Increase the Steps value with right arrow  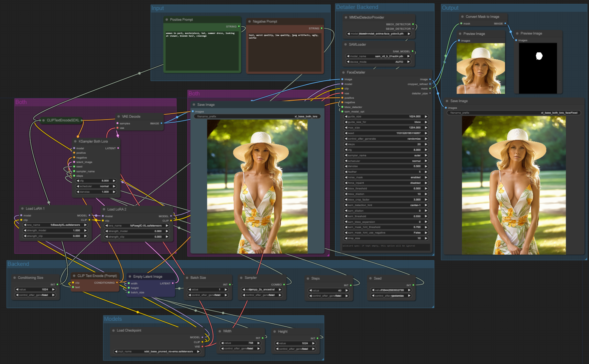pyautogui.click(x=347, y=291)
